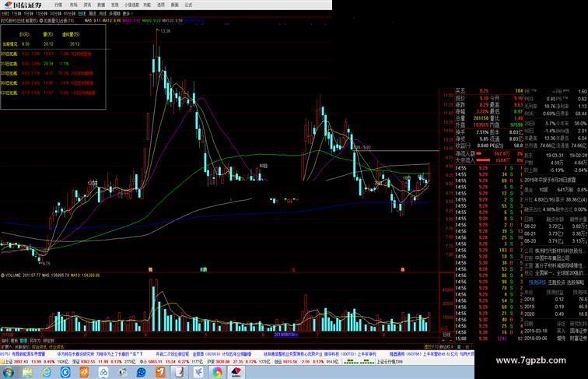Viewport: 588px width, 379px height.
Task: Open the 综合资讯 tab
Action: click(x=40, y=347)
